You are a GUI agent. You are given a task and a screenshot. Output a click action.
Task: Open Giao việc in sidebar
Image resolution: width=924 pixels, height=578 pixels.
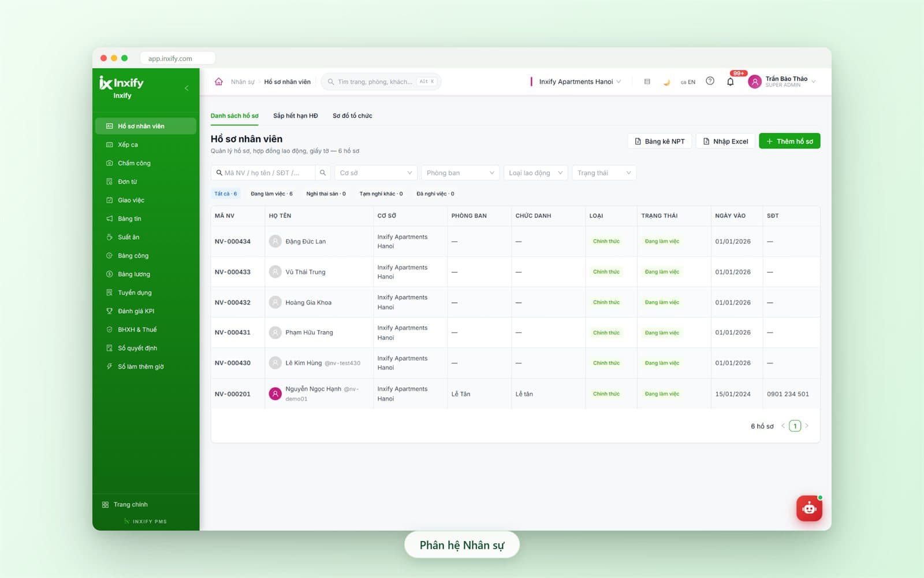point(146,200)
